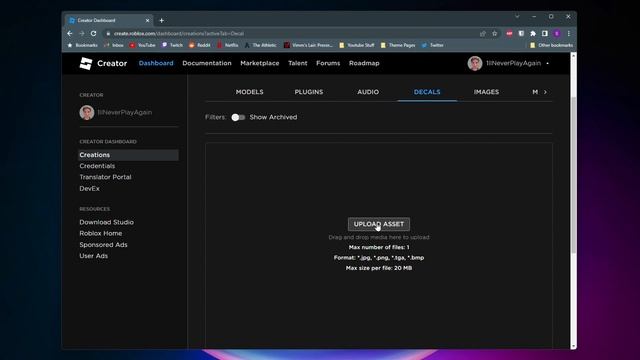Viewport: 640px width, 360px height.
Task: Open the Inbox bookmark
Action: coord(113,45)
